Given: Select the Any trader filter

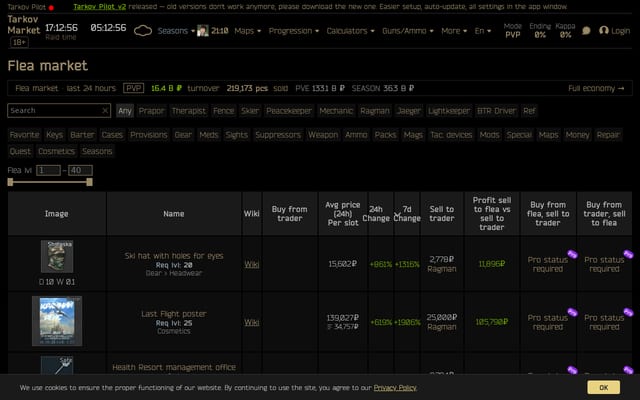Looking at the screenshot, I should [125, 111].
